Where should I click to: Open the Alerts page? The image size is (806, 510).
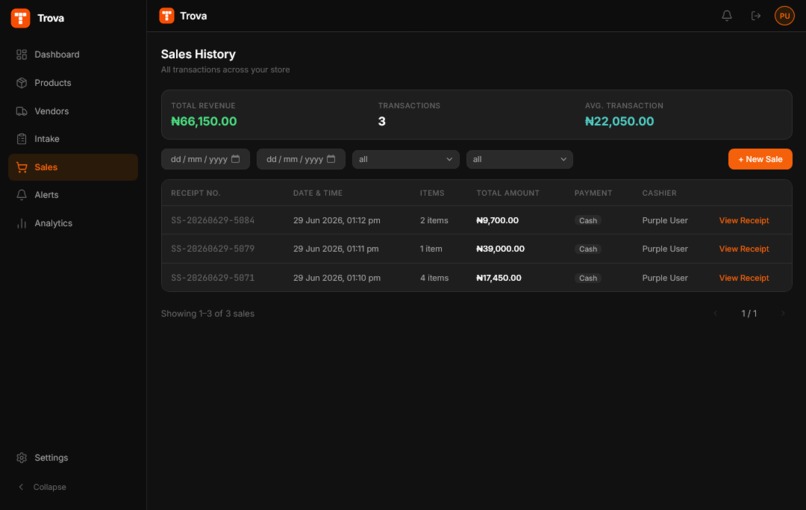(x=73, y=195)
